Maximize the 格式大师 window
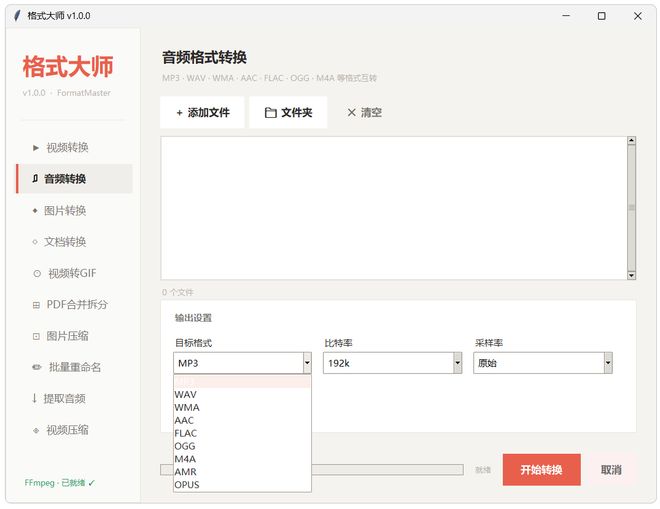Image resolution: width=660 pixels, height=509 pixels. [x=601, y=16]
